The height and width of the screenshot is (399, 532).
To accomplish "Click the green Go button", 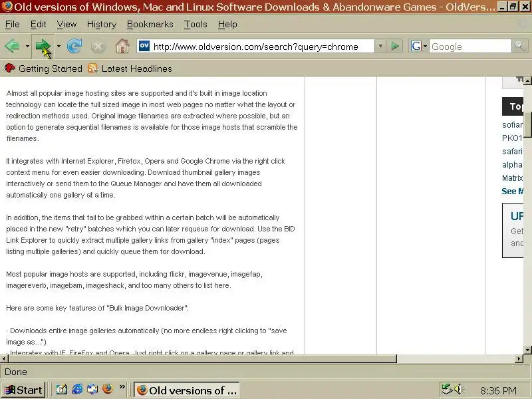I will click(x=394, y=46).
